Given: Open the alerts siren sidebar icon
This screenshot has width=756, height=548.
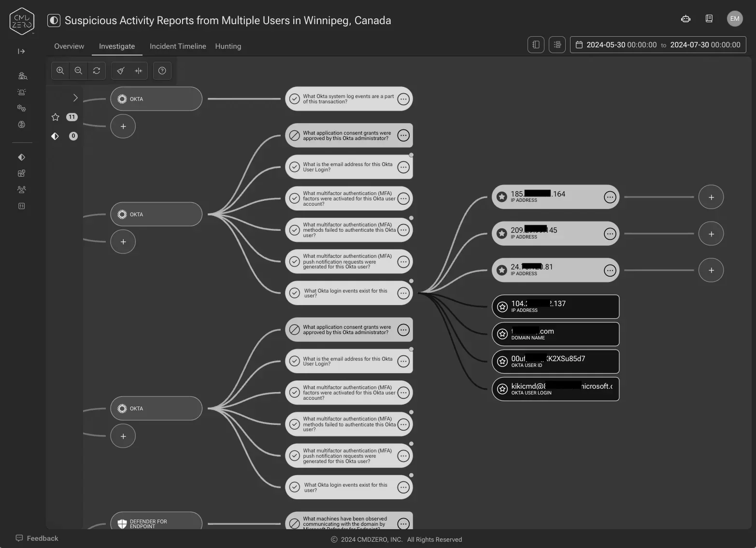Looking at the screenshot, I should click(22, 92).
